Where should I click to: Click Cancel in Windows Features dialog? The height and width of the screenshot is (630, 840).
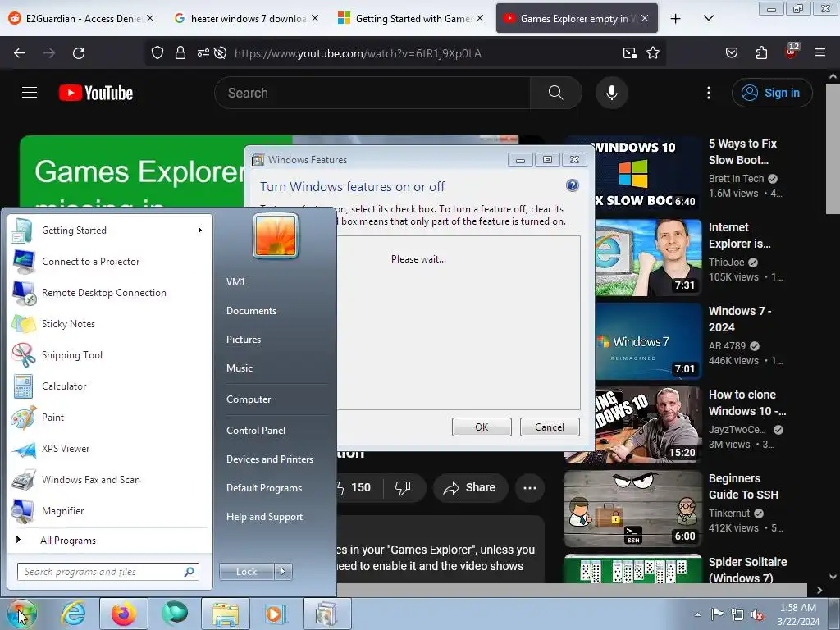(x=550, y=427)
